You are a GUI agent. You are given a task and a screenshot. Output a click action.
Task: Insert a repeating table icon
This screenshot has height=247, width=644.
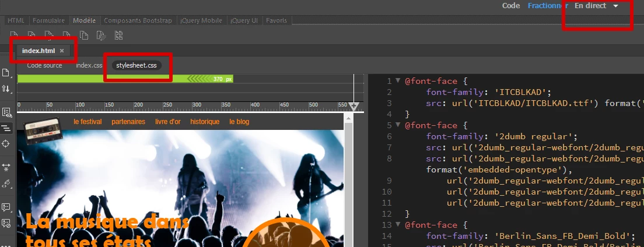click(118, 36)
